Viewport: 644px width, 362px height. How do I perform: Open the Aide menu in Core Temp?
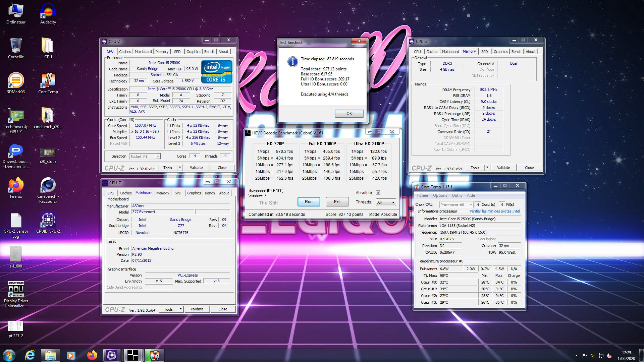point(471,195)
